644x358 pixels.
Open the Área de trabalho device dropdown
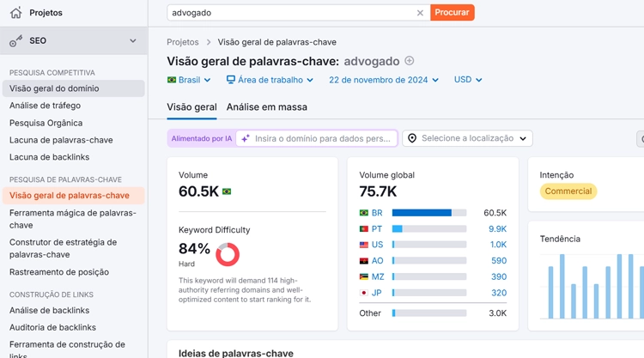tap(270, 80)
